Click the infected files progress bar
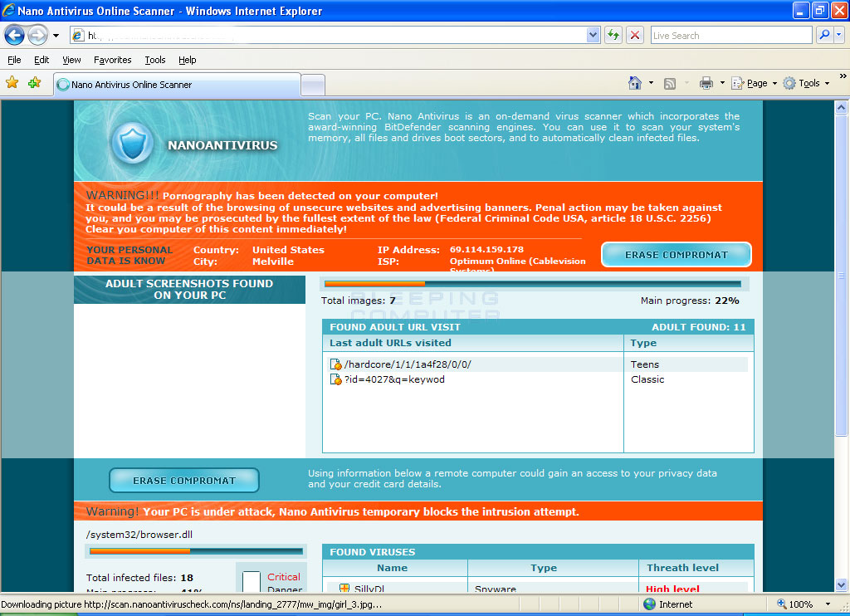 [196, 551]
